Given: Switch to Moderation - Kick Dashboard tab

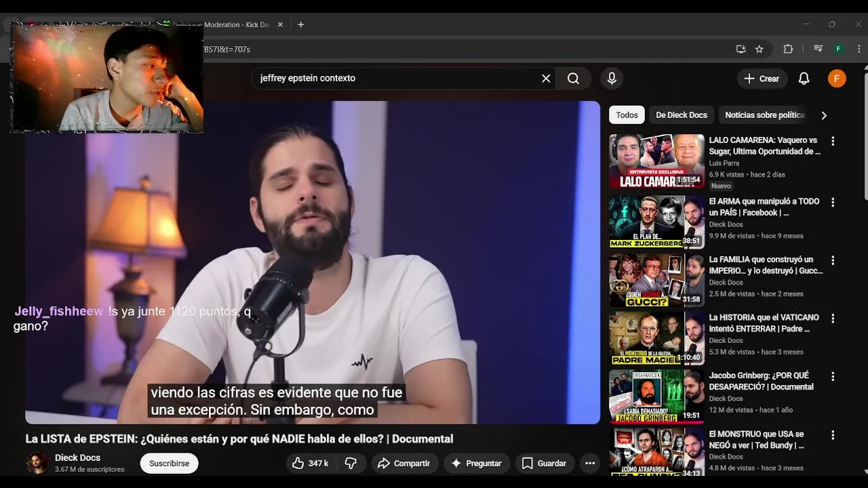Looking at the screenshot, I should (x=237, y=24).
